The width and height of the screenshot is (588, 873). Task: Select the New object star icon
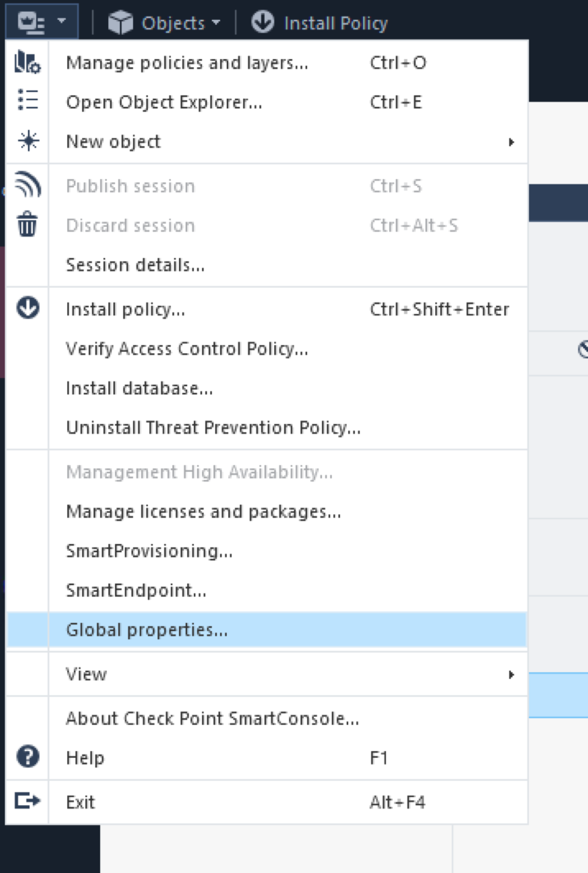(x=28, y=141)
